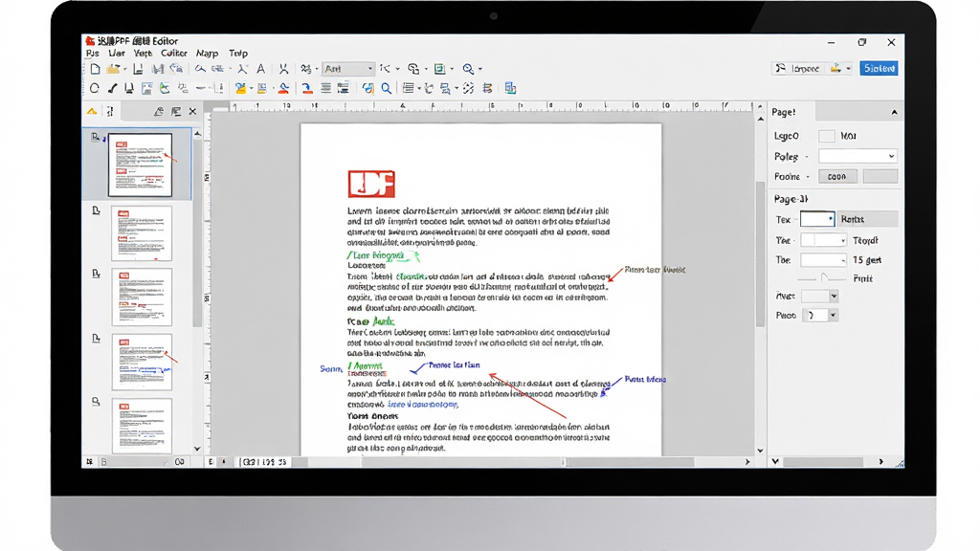Open the Peco dropdown in right panel
The height and width of the screenshot is (551, 980).
tap(819, 316)
